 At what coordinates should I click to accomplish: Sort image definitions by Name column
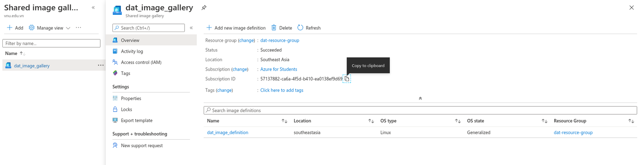click(x=285, y=121)
